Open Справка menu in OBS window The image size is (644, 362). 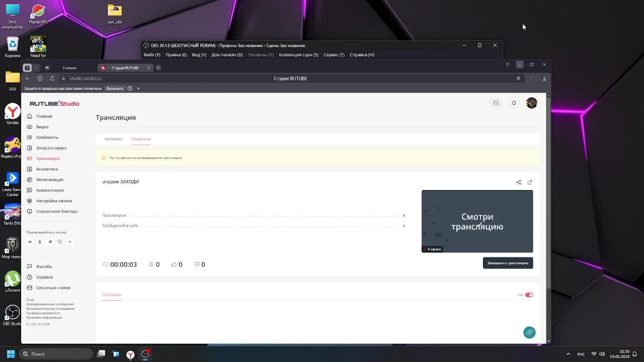362,55
